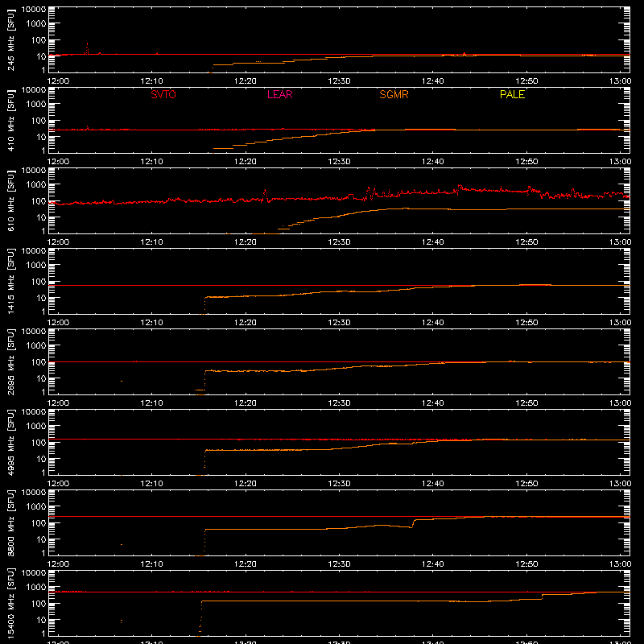644x644 pixels.
Task: Click 13:00 time label below 610 MHz plot
Action: [x=620, y=242]
